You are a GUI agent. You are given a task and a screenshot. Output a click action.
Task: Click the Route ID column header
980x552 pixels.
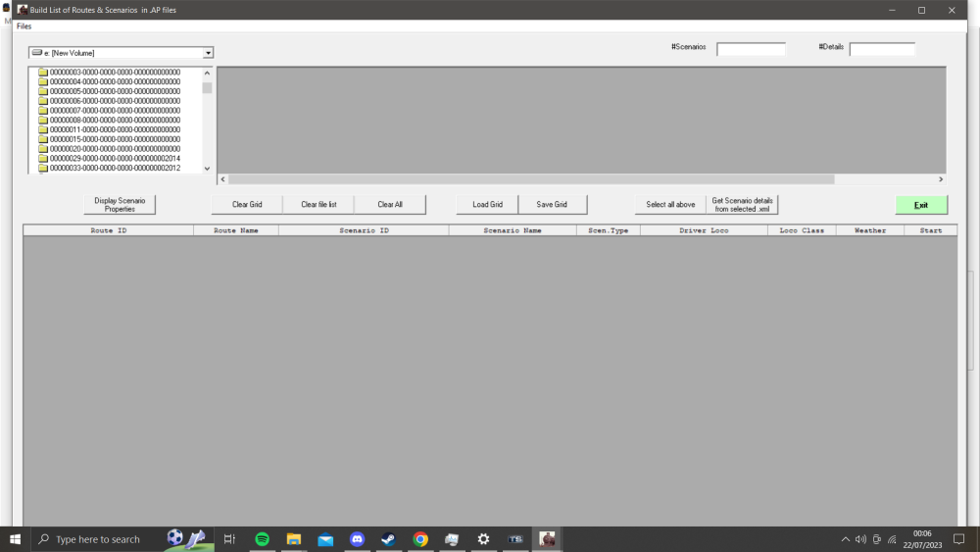coord(108,230)
